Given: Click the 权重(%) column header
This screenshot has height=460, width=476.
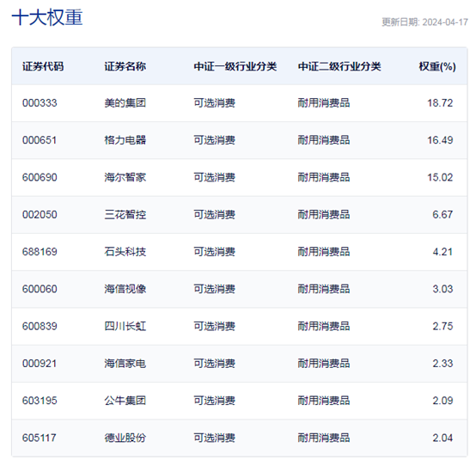Looking at the screenshot, I should point(437,66).
